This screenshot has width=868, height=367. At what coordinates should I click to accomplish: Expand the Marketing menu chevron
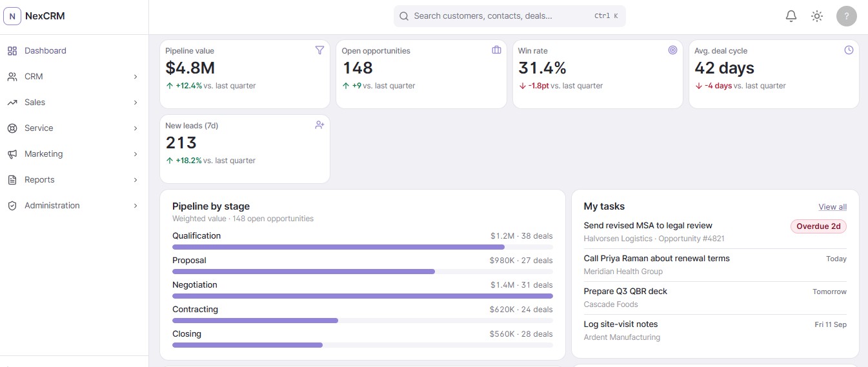[136, 154]
